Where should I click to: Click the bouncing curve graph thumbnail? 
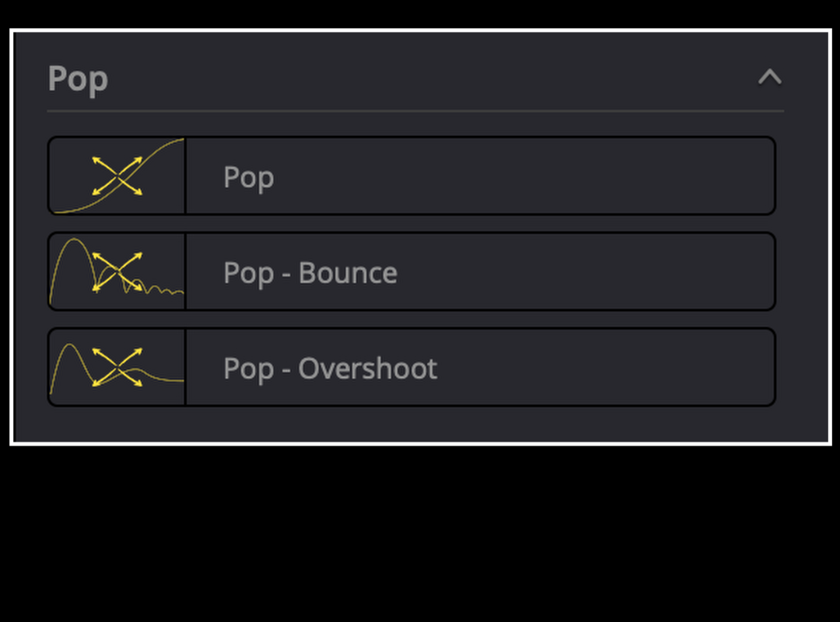coord(117,271)
